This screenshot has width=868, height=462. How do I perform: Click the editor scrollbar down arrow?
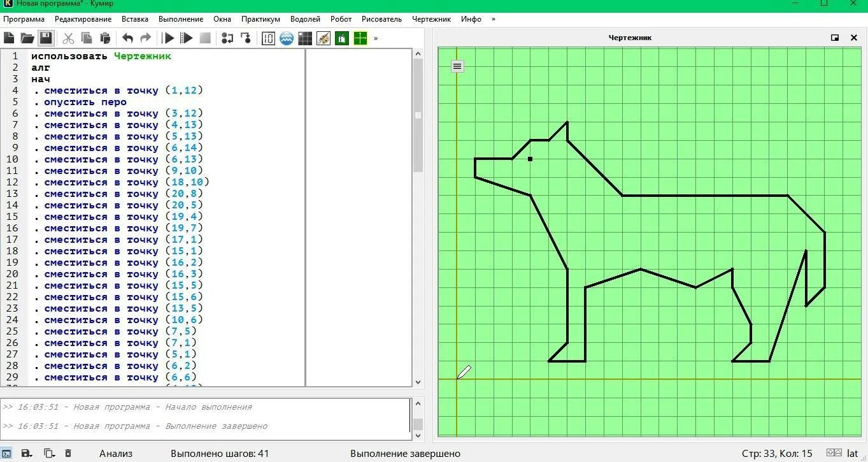tap(418, 382)
